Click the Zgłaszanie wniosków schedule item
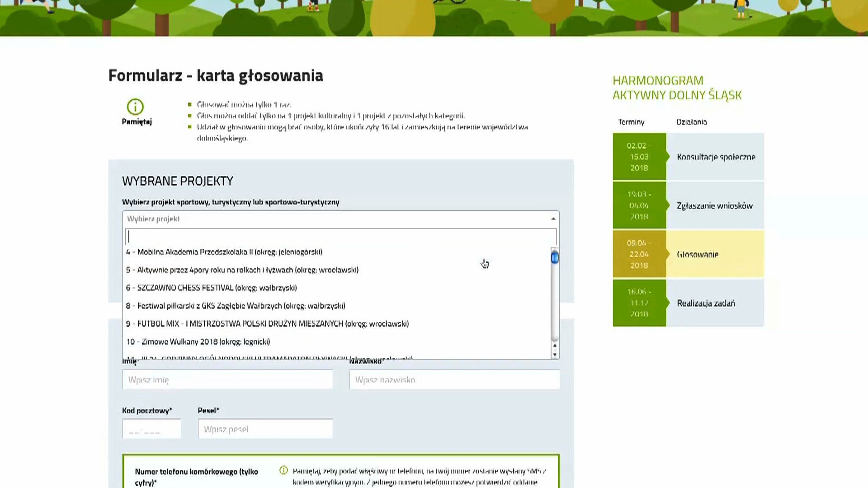Screen dimensions: 868x488 [x=716, y=206]
